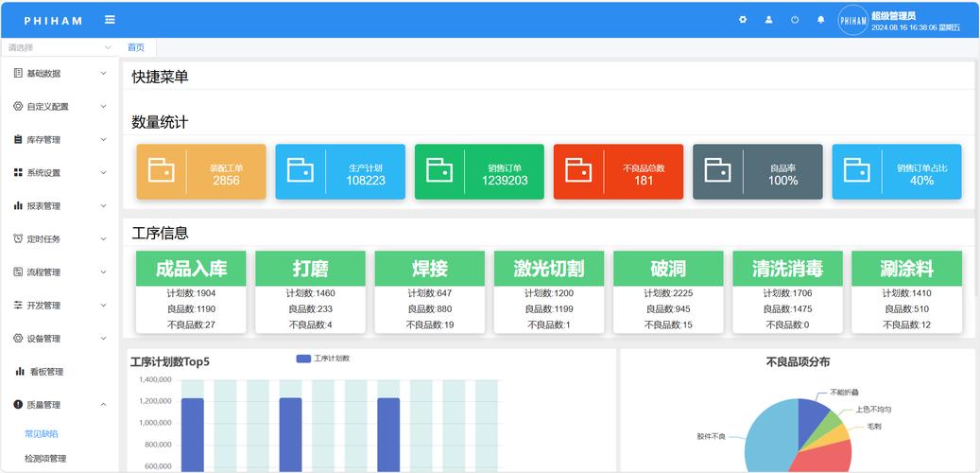980x473 pixels.
Task: Open the 库存管理 menu label
Action: 43,139
